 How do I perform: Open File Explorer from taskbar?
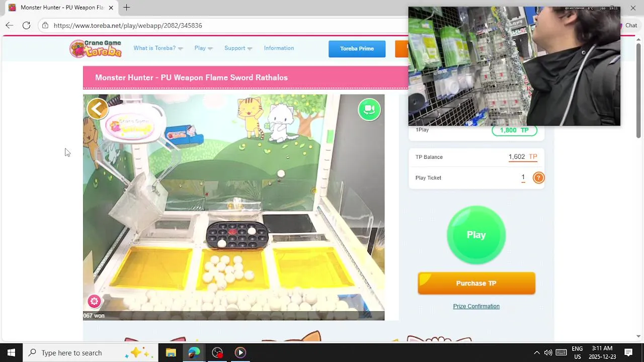point(171,352)
